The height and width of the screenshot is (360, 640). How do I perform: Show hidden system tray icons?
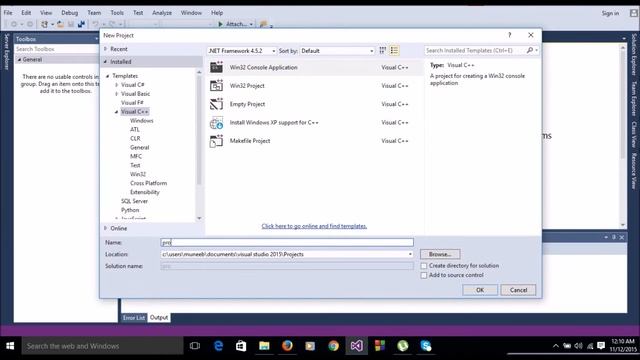click(x=556, y=346)
